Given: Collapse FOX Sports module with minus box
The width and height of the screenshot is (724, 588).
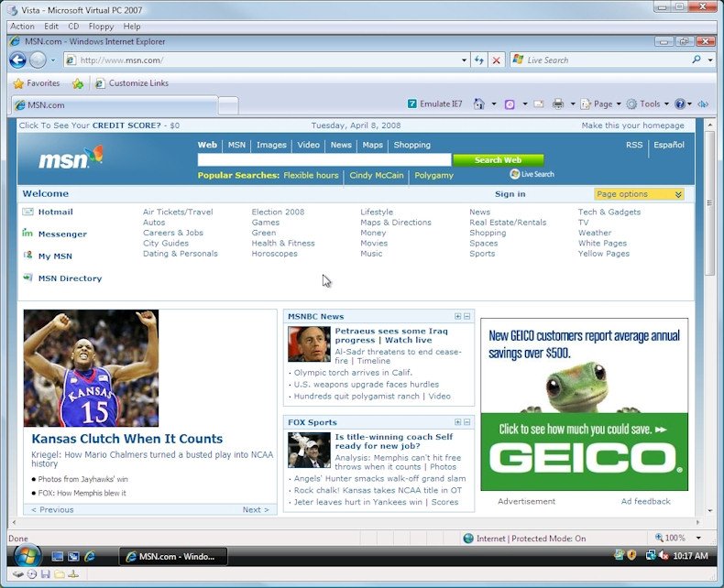Looking at the screenshot, I should (x=466, y=422).
